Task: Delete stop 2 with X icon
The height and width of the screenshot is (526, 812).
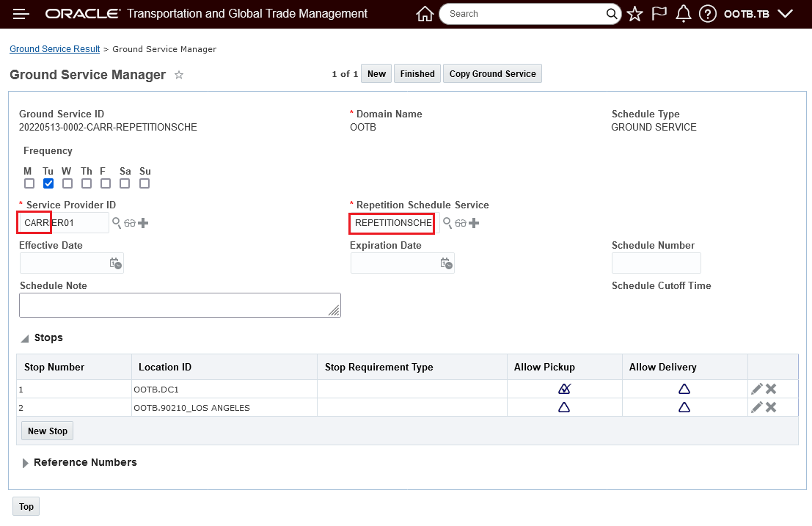Action: pyautogui.click(x=771, y=407)
